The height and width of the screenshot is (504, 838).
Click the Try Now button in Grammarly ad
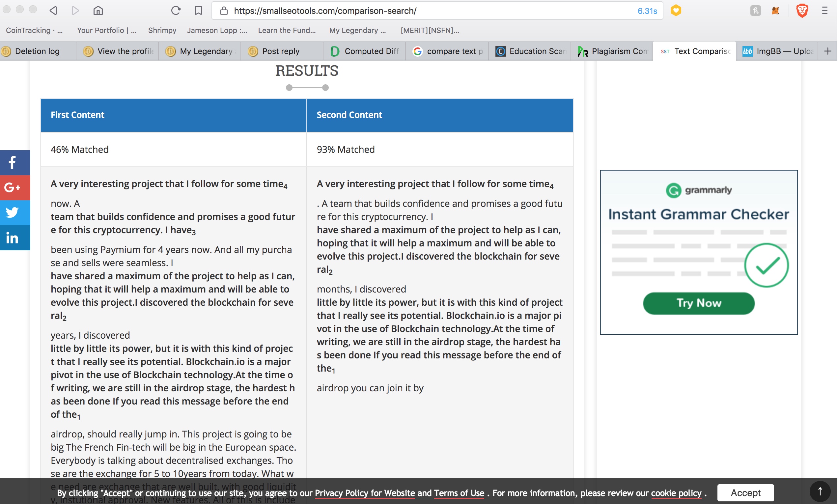pyautogui.click(x=699, y=303)
